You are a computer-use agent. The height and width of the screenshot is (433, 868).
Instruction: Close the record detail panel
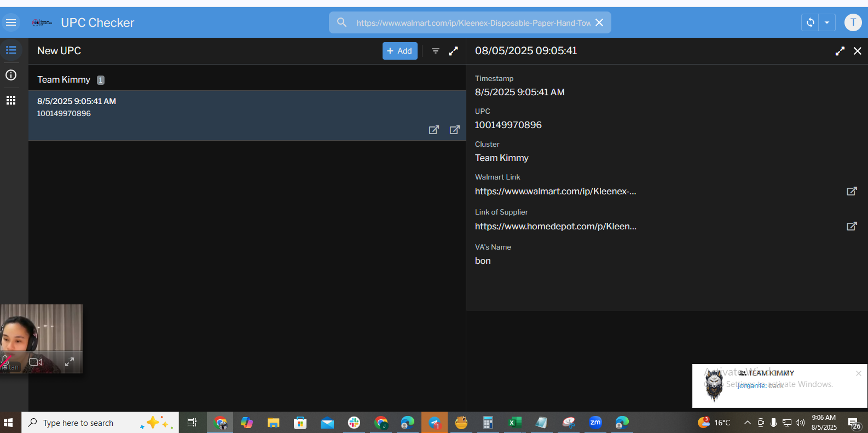858,51
